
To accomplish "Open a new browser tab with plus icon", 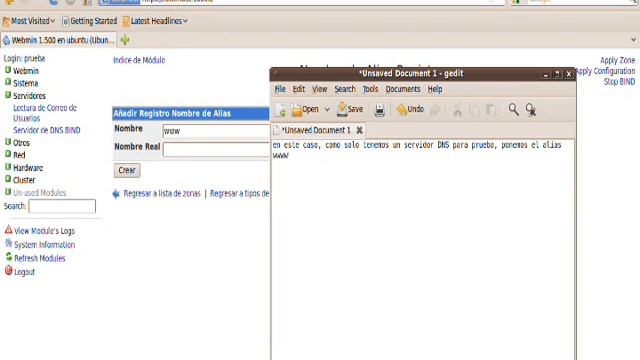I will pyautogui.click(x=125, y=40).
